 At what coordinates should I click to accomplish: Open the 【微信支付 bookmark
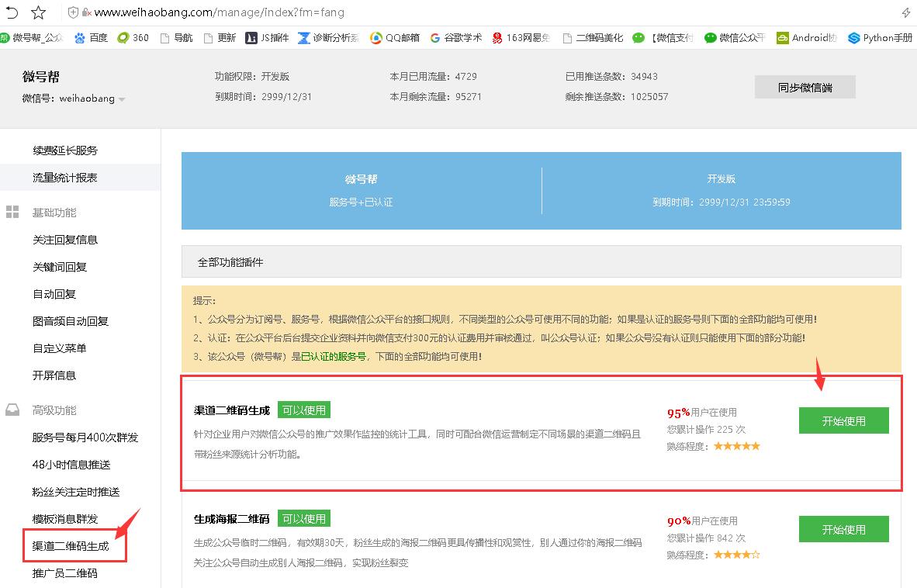pyautogui.click(x=663, y=37)
